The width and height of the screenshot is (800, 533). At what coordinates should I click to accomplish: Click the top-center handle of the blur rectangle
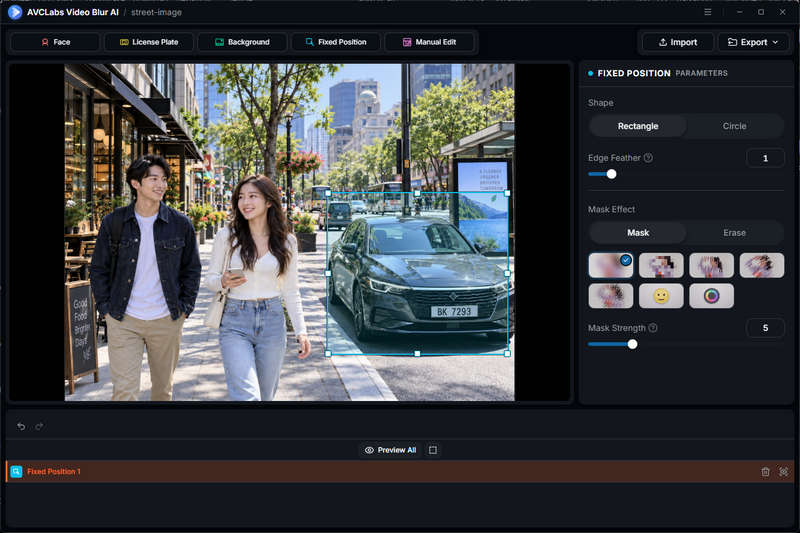417,193
